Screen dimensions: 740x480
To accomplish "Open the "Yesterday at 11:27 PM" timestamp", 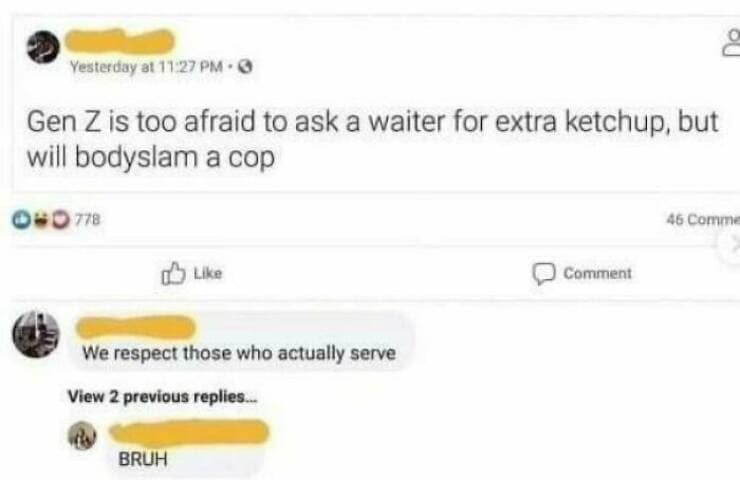I will 146,67.
